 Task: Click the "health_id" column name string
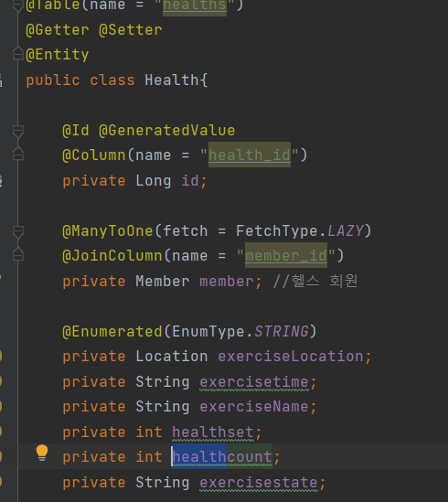tap(250, 155)
